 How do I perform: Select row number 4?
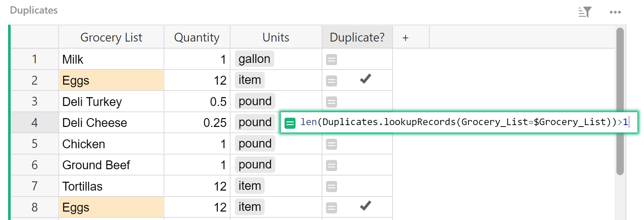point(34,123)
